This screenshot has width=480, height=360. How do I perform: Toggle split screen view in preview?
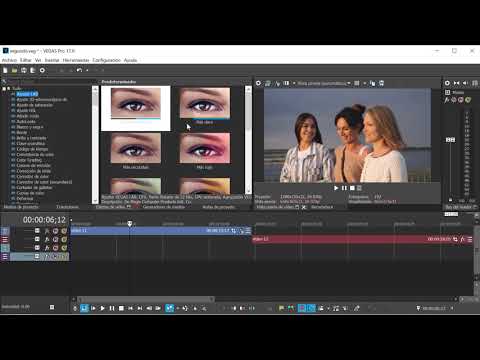point(286,83)
